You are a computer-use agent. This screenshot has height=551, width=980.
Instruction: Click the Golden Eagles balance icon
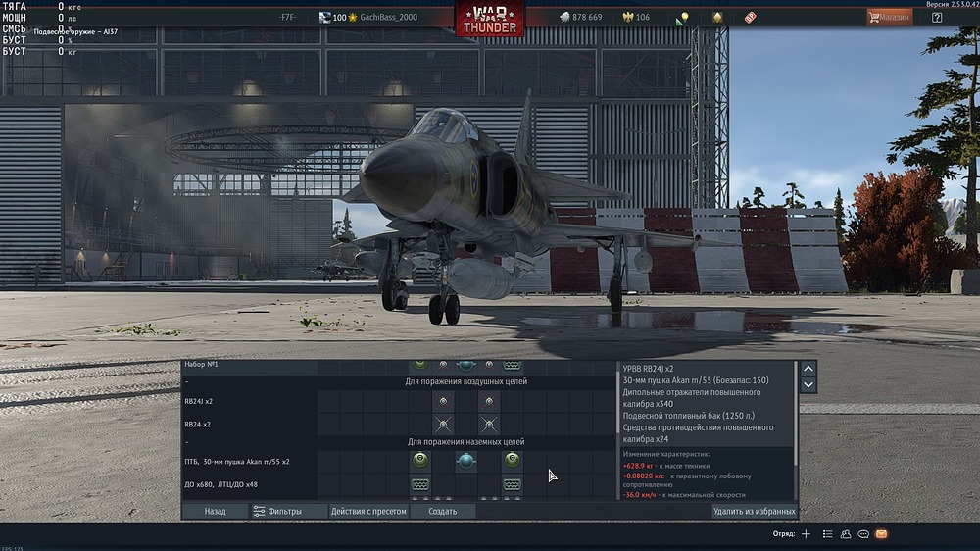pyautogui.click(x=630, y=18)
